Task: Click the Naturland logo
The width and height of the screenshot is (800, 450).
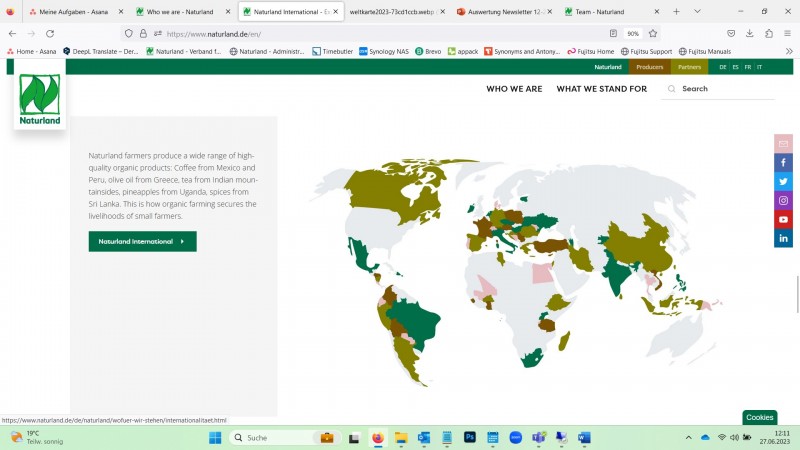Action: (x=40, y=98)
